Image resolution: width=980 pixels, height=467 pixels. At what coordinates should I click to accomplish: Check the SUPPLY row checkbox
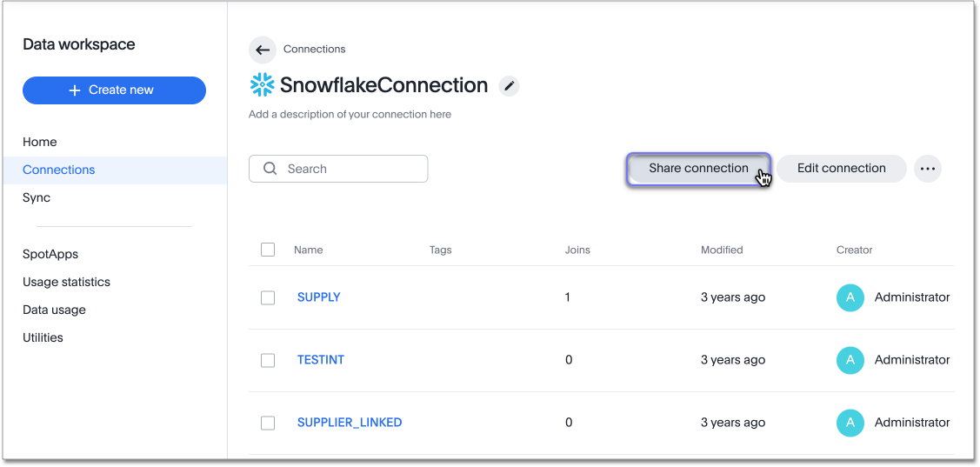pyautogui.click(x=268, y=297)
